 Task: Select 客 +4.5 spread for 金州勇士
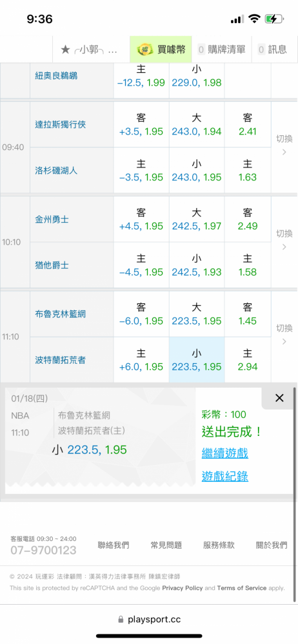click(x=141, y=220)
